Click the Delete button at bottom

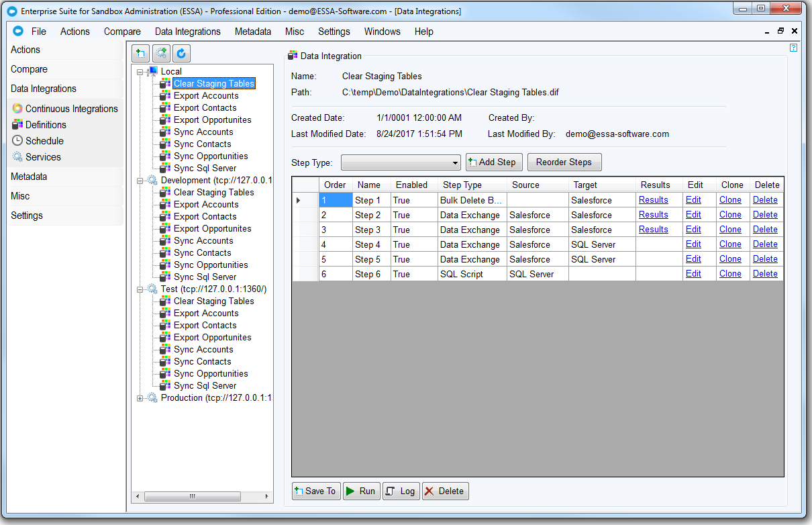coord(446,491)
